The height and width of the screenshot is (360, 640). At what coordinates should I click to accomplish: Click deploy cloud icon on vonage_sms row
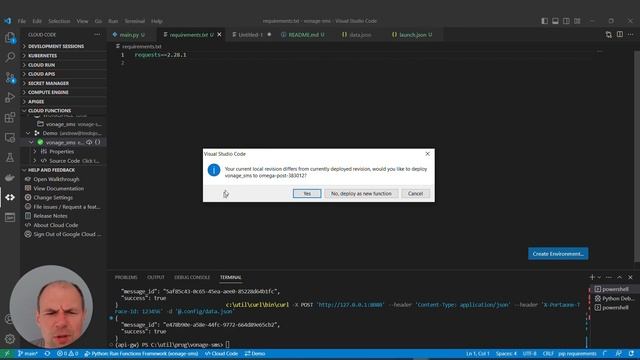[x=89, y=142]
